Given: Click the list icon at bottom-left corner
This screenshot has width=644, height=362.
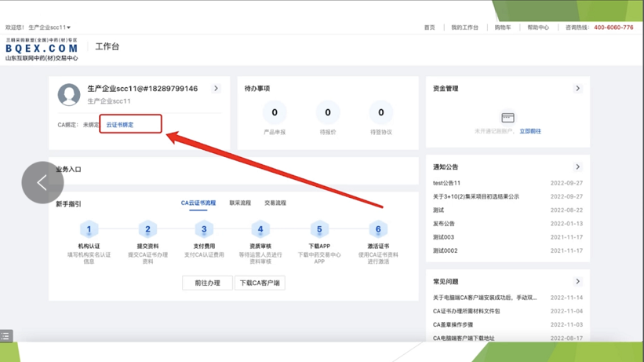Looking at the screenshot, I should 6,336.
